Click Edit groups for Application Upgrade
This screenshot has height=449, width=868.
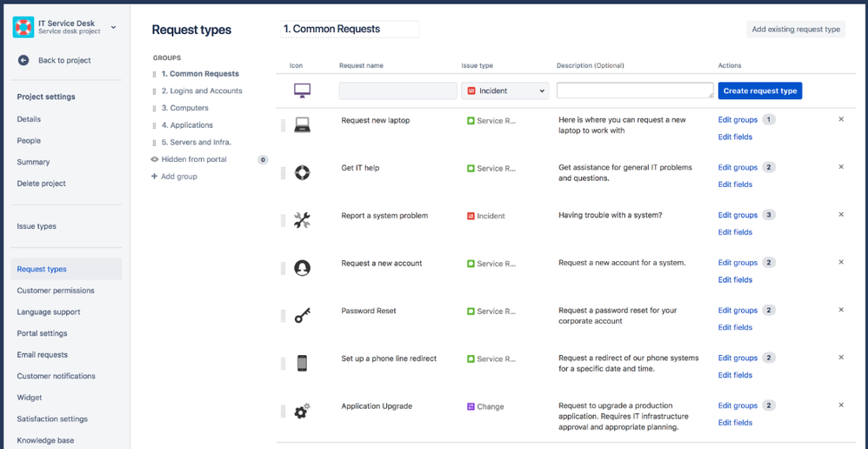[738, 405]
